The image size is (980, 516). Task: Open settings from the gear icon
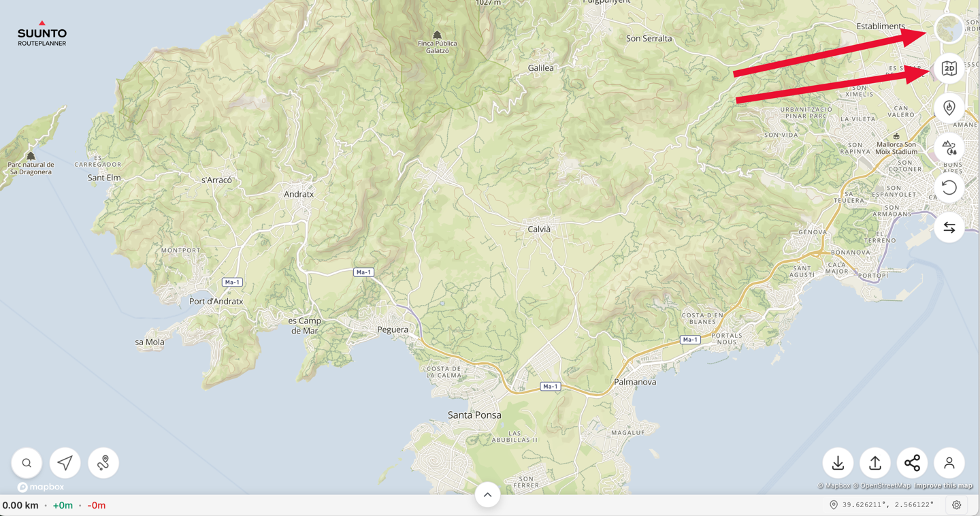click(956, 505)
